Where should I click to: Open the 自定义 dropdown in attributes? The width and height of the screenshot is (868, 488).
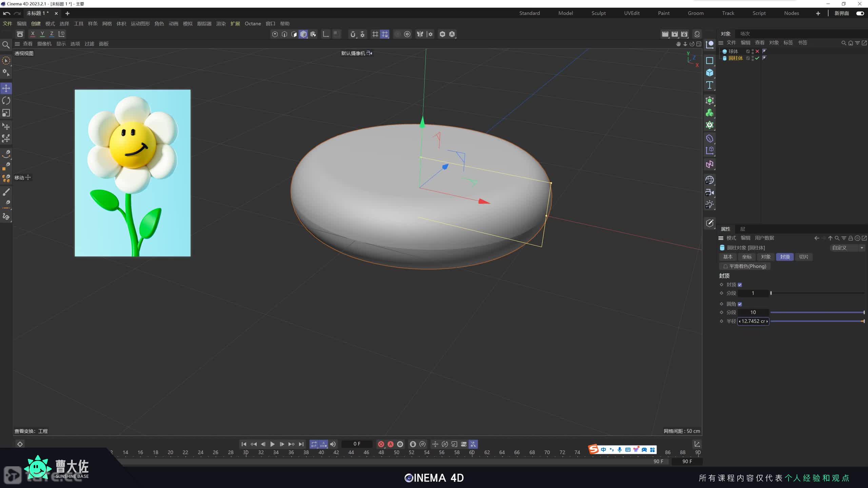[847, 248]
